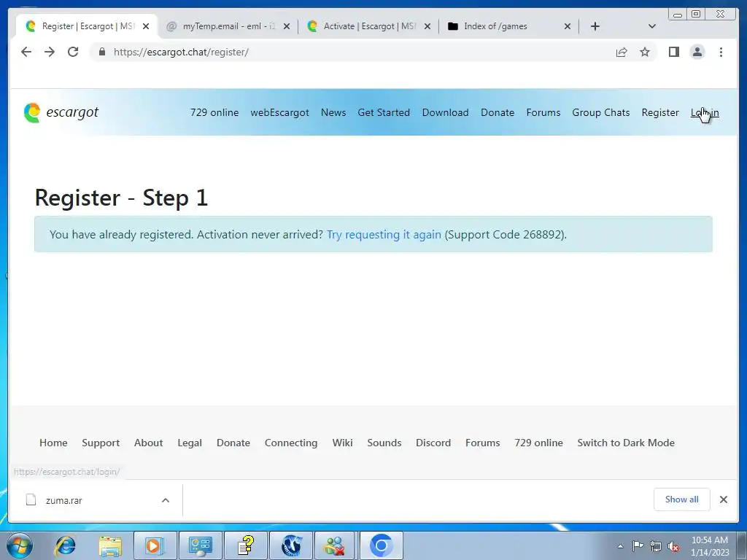Open the Messenger buddies taskbar icon
Image resolution: width=747 pixels, height=560 pixels.
pyautogui.click(x=336, y=545)
